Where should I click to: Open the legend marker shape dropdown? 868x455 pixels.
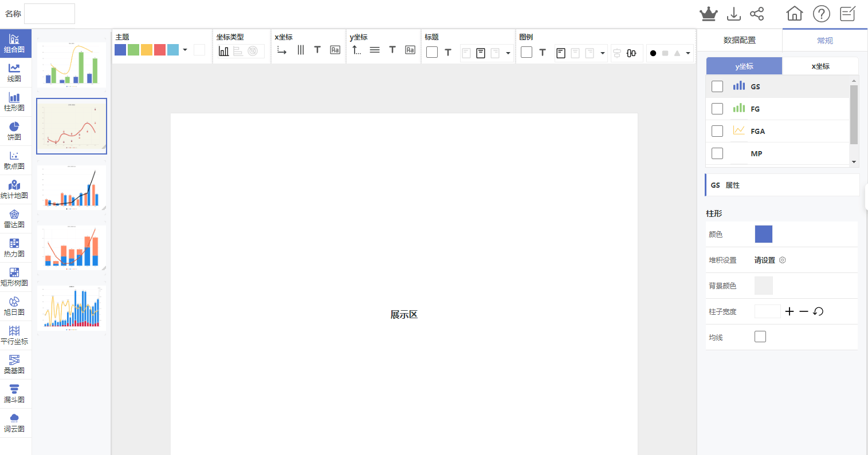point(688,53)
